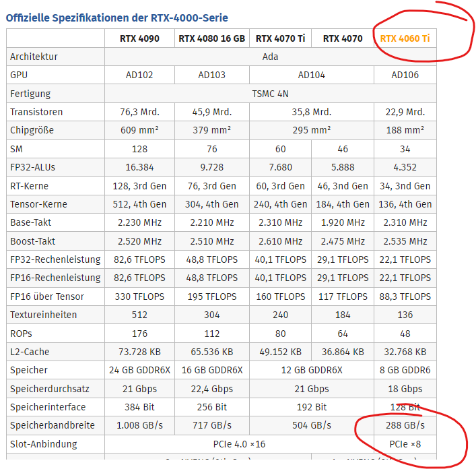Click the FP16-Rechenleistung row label
Screen dimensions: 476x469
(x=55, y=278)
